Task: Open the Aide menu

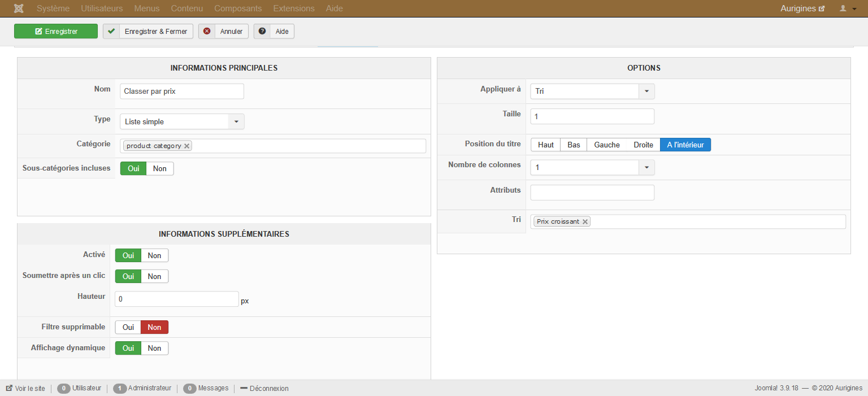Action: pyautogui.click(x=335, y=8)
